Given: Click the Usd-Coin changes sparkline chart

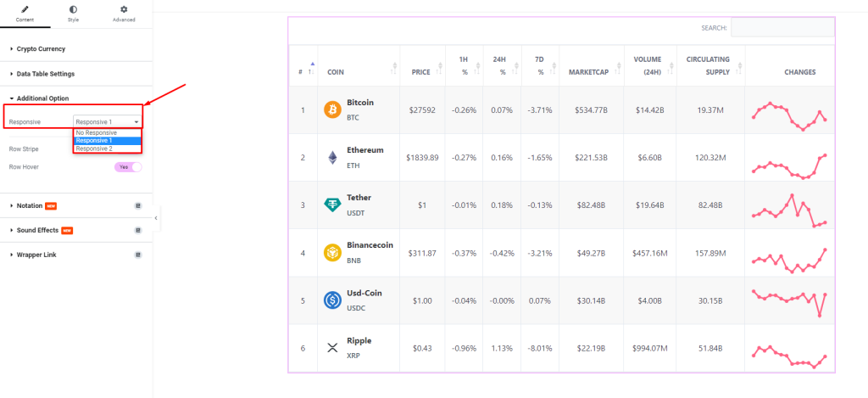Looking at the screenshot, I should coord(789,303).
